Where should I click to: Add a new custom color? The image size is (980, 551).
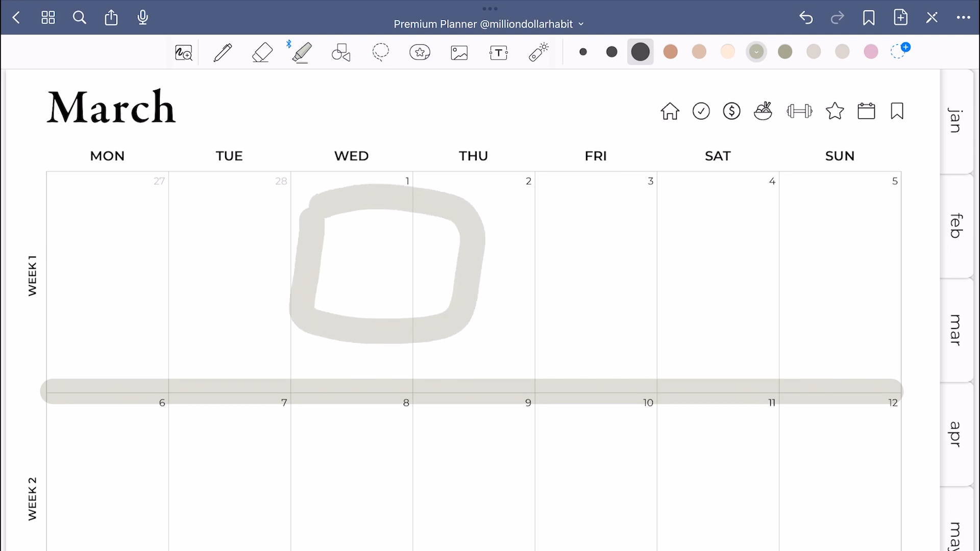900,51
